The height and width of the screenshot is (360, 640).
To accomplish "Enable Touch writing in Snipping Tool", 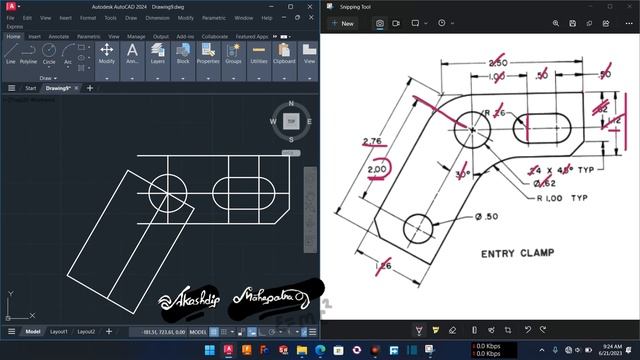I will (x=491, y=330).
